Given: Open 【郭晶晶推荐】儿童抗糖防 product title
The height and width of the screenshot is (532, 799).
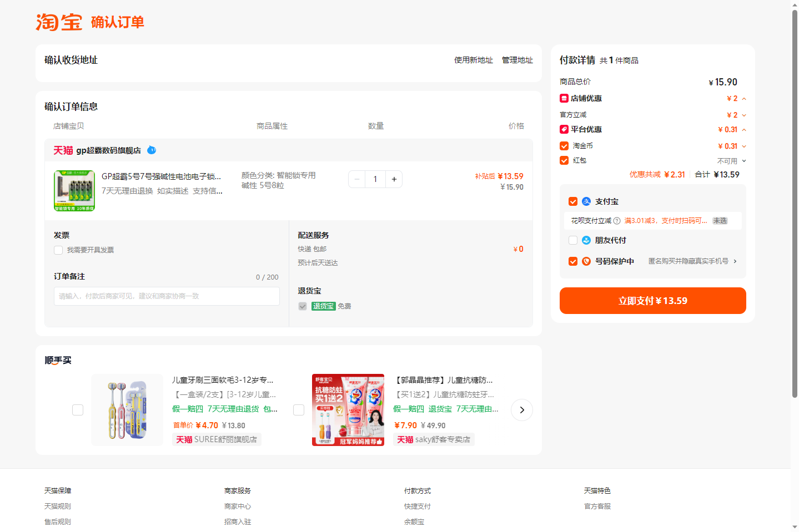Looking at the screenshot, I should tap(443, 380).
